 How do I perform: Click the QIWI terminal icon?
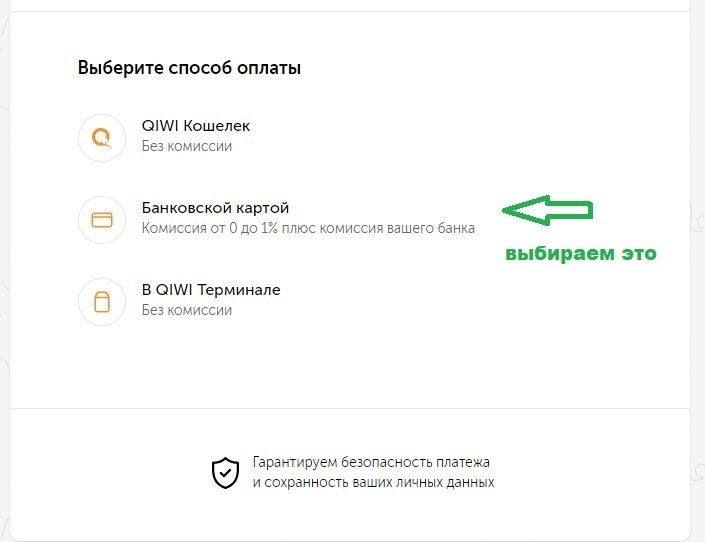click(101, 301)
